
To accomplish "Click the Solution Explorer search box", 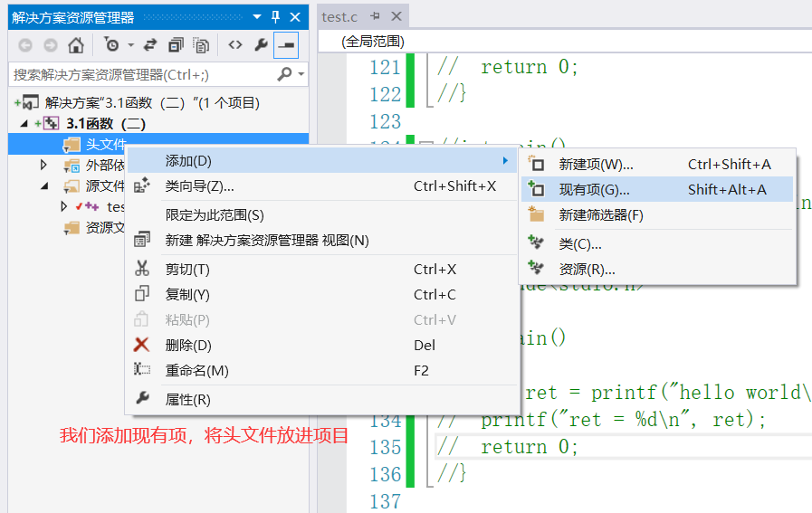I will click(x=144, y=74).
